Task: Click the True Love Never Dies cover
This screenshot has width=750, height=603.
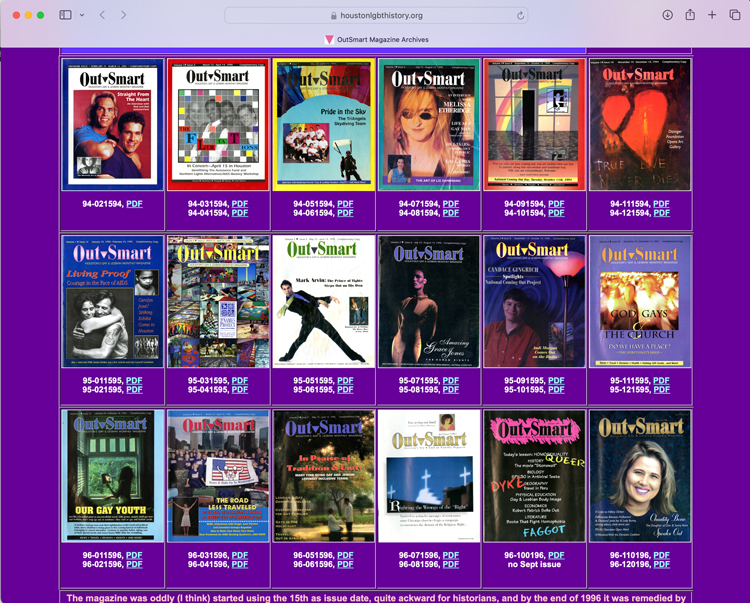Action: coord(640,125)
